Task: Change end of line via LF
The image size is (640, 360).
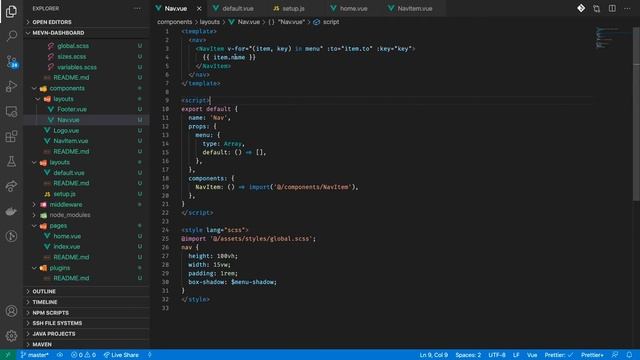Action: click(x=516, y=355)
